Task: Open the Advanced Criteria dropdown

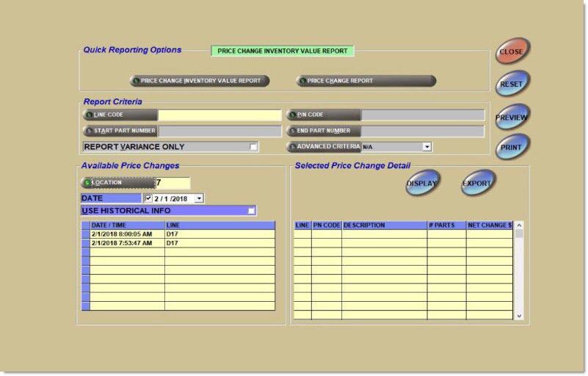Action: click(427, 147)
